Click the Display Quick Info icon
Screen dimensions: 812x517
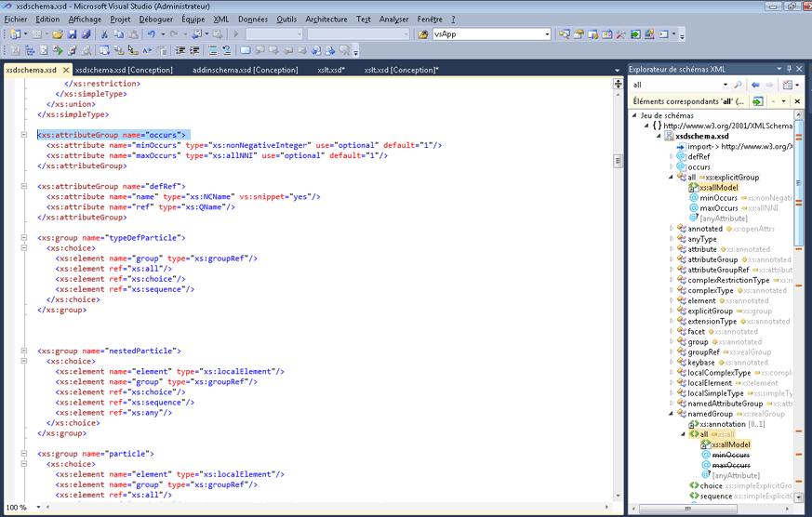[x=133, y=50]
